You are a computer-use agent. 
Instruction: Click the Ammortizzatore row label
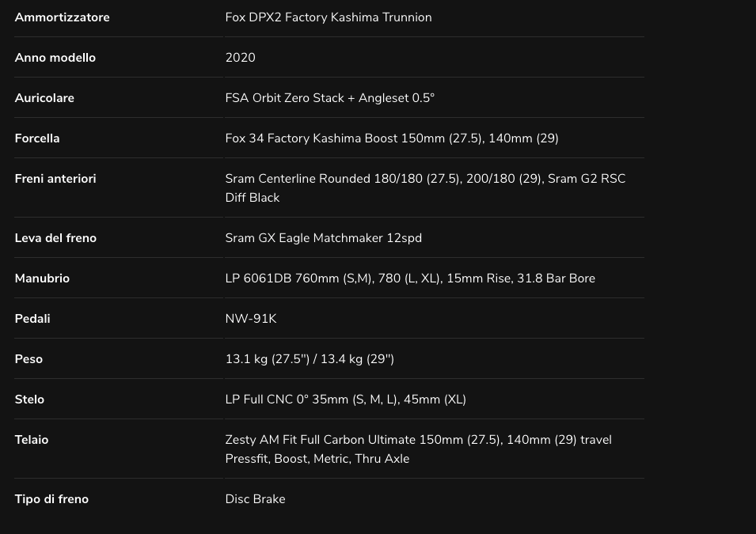[62, 17]
